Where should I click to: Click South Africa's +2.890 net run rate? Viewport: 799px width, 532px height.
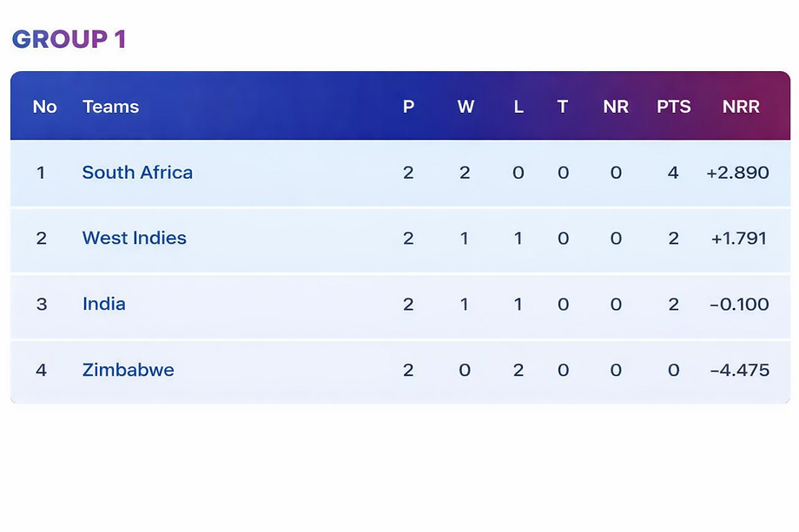pos(737,172)
